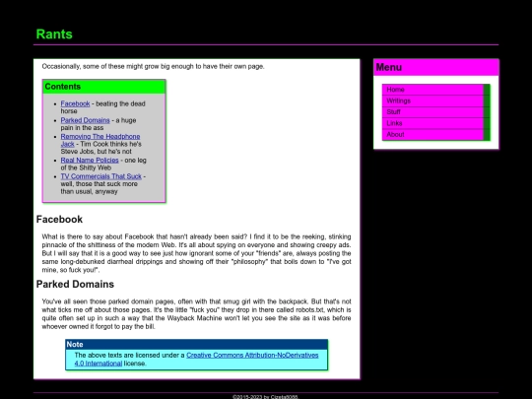The width and height of the screenshot is (532, 399).
Task: Click the Facebook rant paragraph
Action: 196,253
